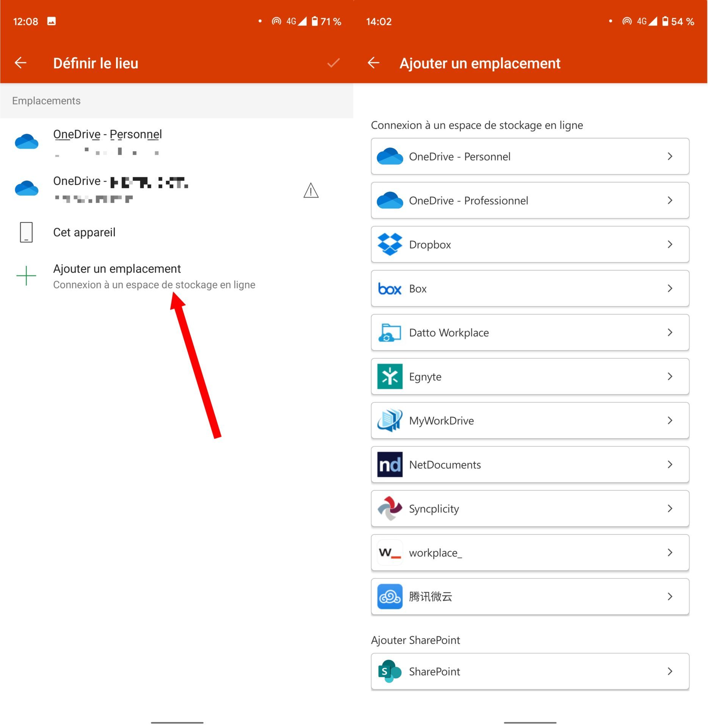The image size is (708, 728).
Task: Tap the workplace_ logo icon
Action: [x=390, y=552]
